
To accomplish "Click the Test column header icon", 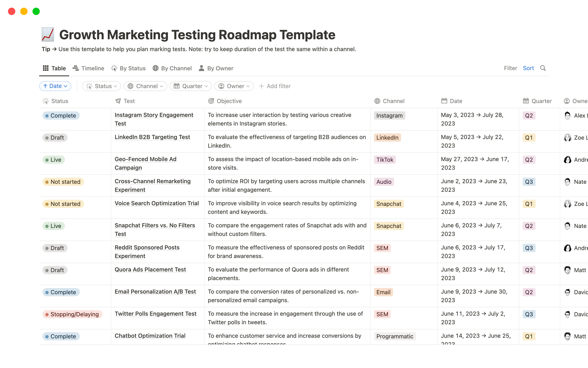I will 118,101.
